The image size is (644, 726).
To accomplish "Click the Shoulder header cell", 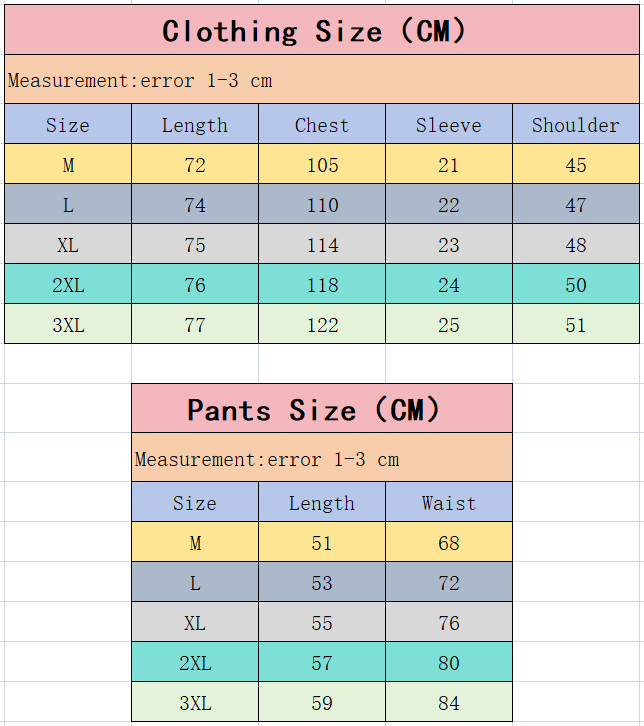I will [576, 125].
